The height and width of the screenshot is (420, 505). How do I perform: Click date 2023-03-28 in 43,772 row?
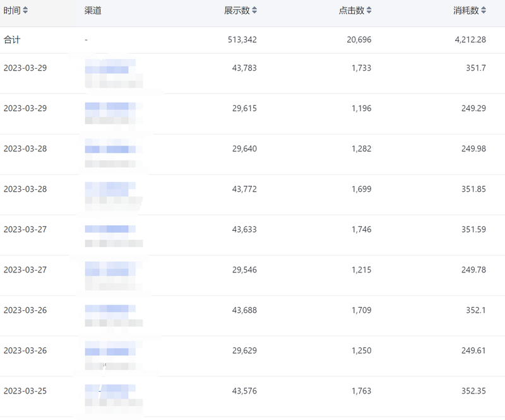pos(25,189)
